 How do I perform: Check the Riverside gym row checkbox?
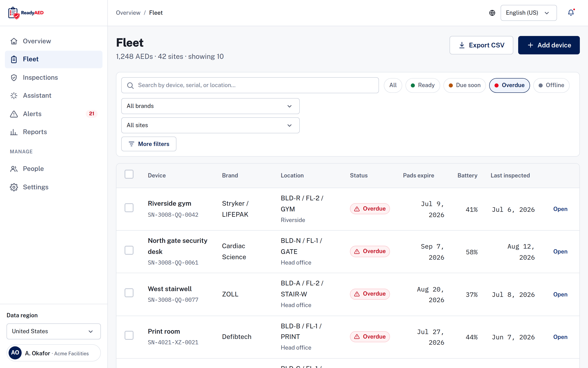(129, 208)
